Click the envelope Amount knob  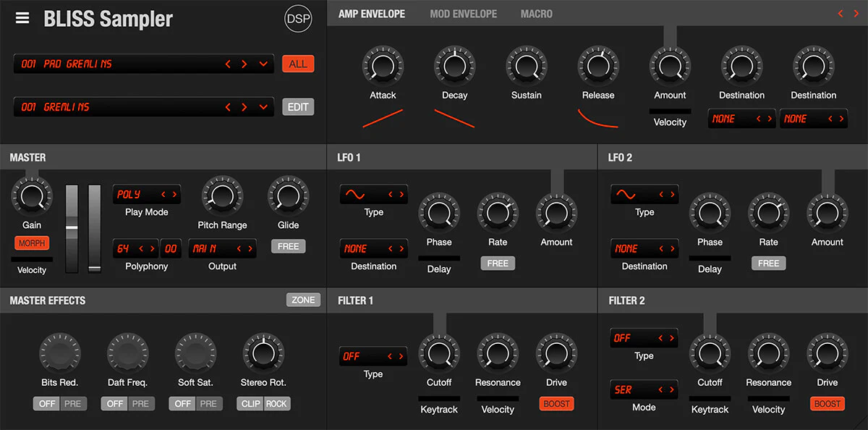670,66
